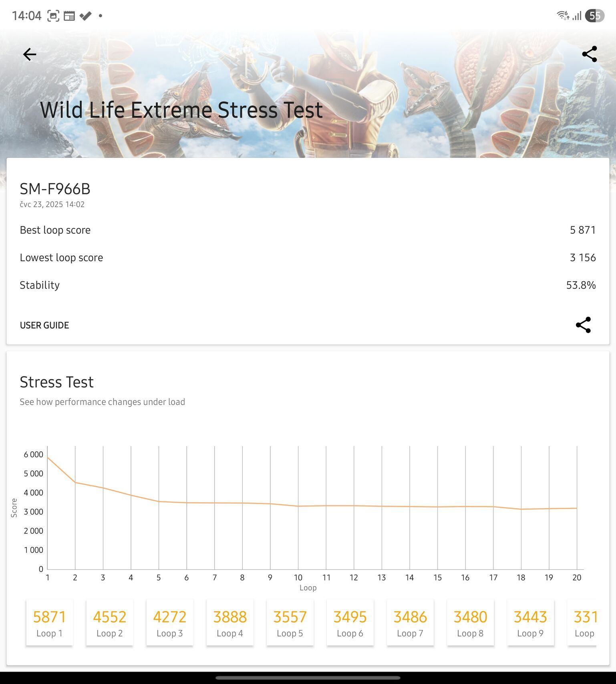Viewport: 616px width, 684px height.
Task: Tap the Loop 3 score 4272
Action: pyautogui.click(x=169, y=617)
